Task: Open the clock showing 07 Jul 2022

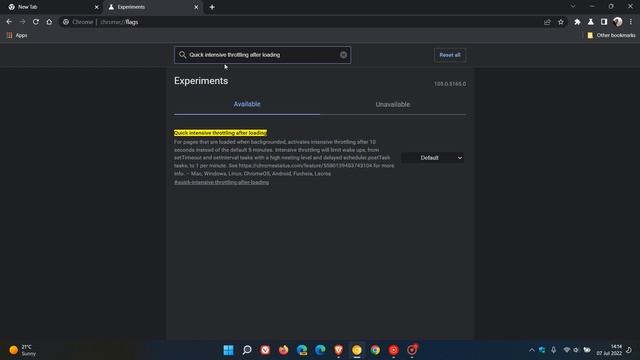Action: click(609, 350)
